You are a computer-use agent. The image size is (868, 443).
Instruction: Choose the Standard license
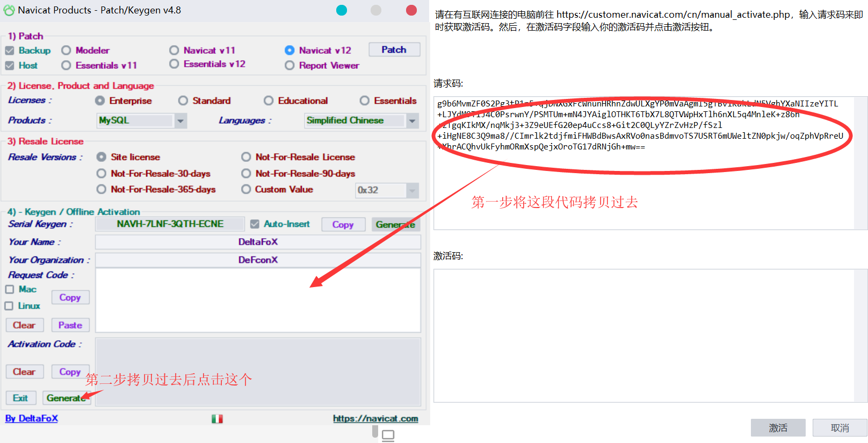pos(183,101)
